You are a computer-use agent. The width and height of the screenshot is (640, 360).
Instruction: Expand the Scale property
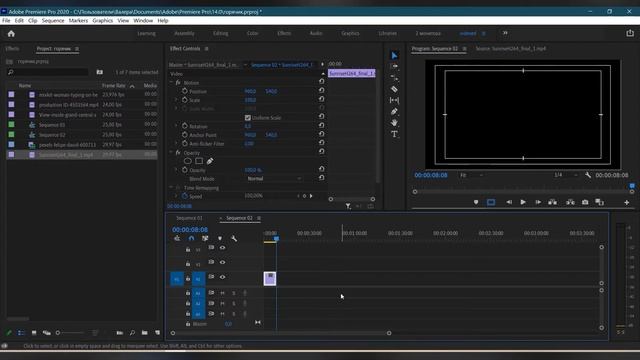click(x=176, y=100)
